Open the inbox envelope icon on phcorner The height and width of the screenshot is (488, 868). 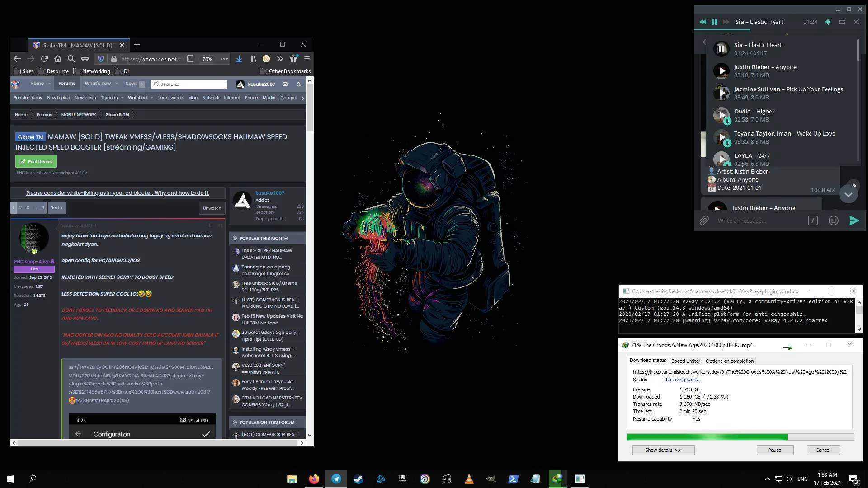(x=285, y=84)
